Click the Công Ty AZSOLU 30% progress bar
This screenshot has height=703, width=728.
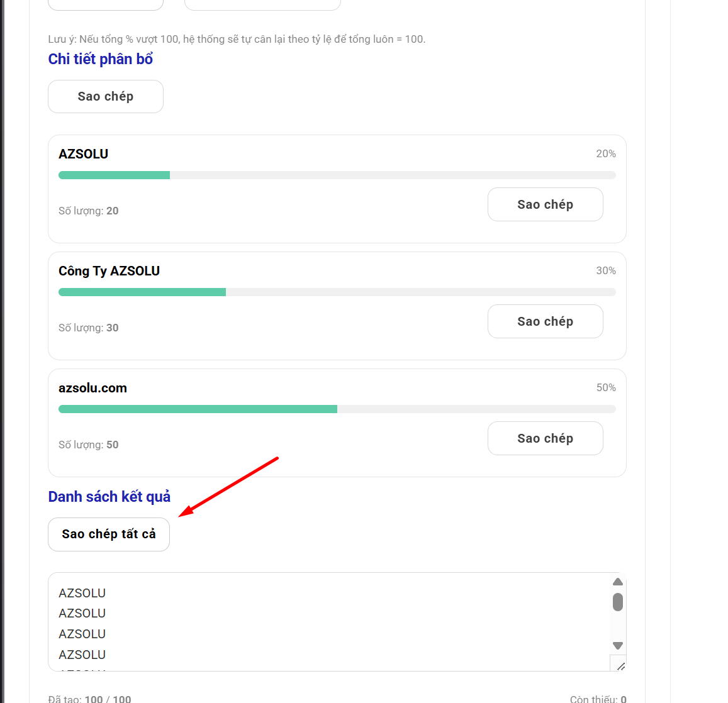(337, 292)
